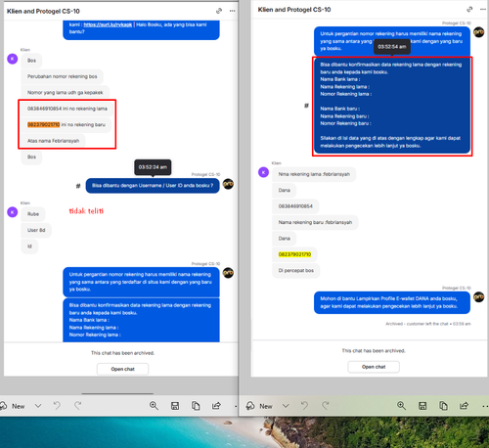
Task: Click left chat title 'Klien and Protogel CS-10'
Action: pos(43,11)
